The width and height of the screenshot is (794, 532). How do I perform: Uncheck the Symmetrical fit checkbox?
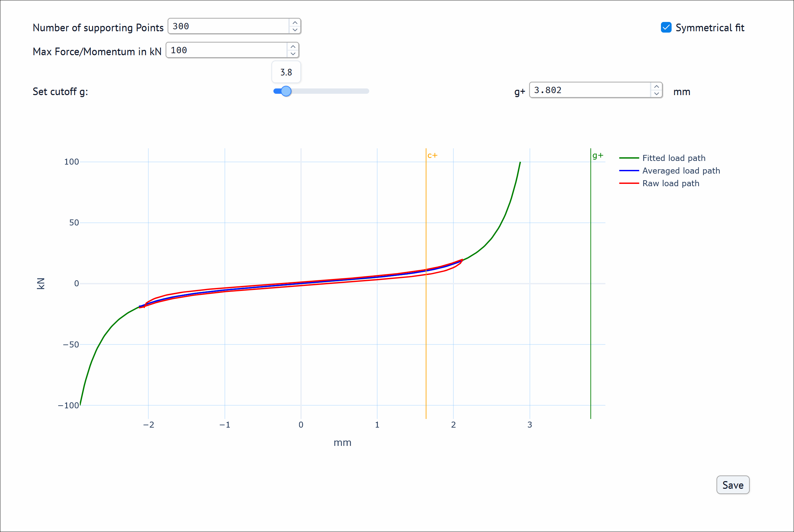[x=666, y=28]
